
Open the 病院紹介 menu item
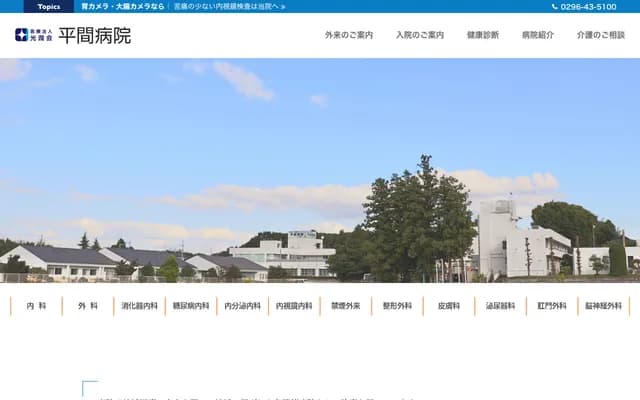[x=538, y=35]
